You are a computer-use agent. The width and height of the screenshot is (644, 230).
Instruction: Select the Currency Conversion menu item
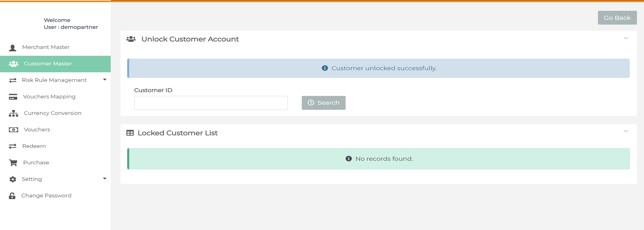coord(52,113)
